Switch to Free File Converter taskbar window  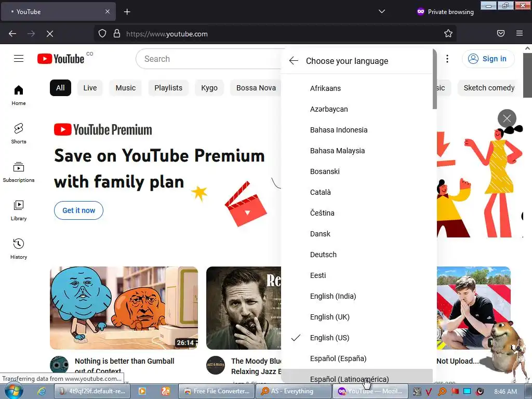coord(217,391)
